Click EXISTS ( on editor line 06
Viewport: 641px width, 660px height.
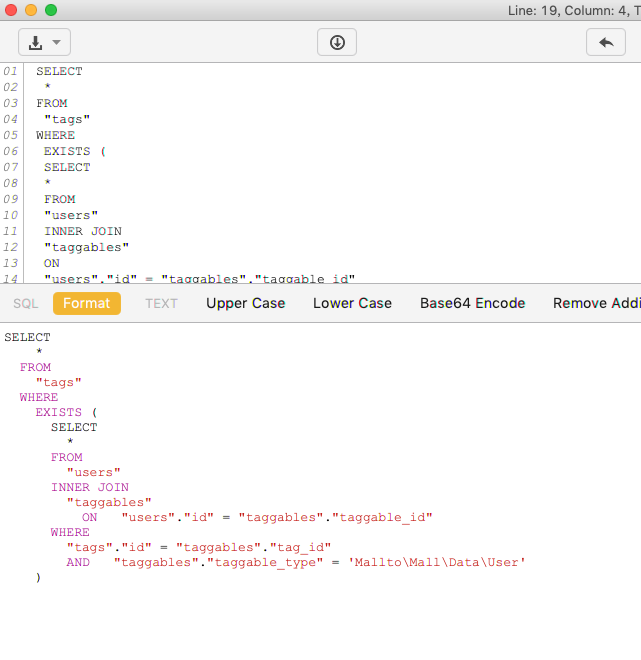pyautogui.click(x=75, y=151)
